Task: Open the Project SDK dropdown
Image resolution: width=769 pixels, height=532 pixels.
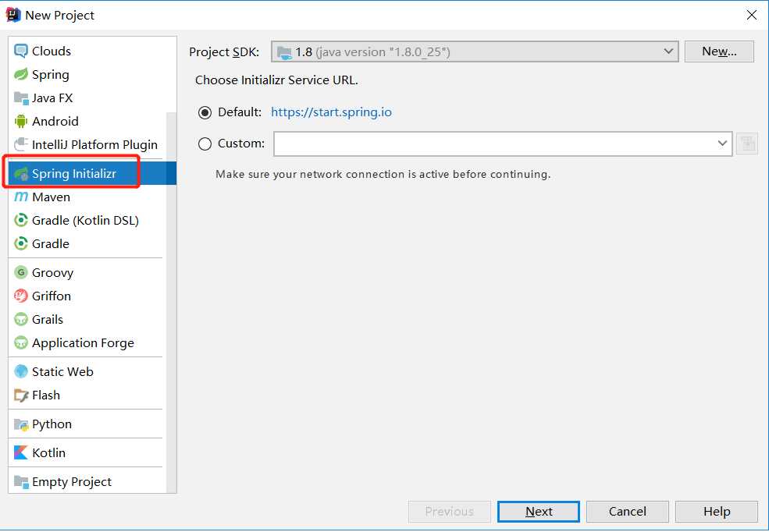Action: coord(475,51)
